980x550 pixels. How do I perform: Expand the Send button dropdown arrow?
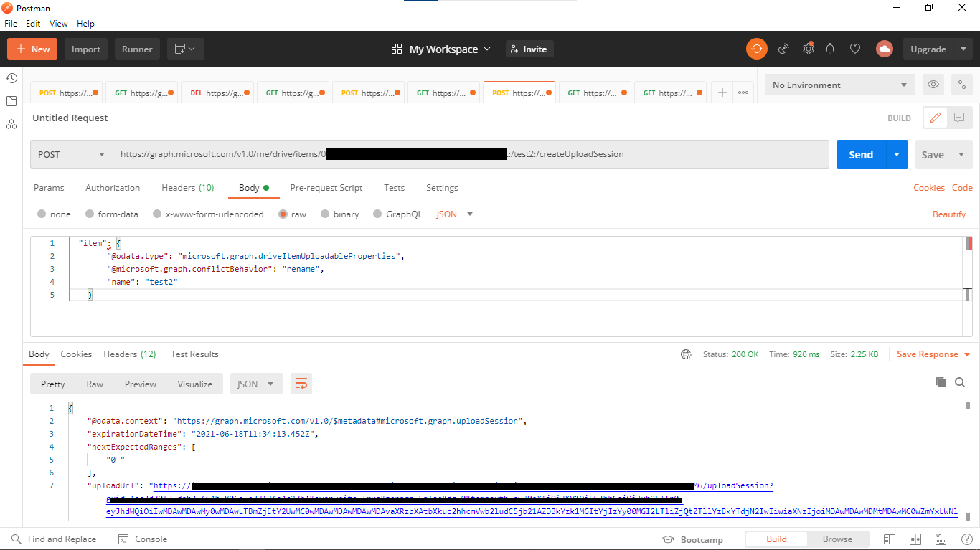(x=896, y=154)
